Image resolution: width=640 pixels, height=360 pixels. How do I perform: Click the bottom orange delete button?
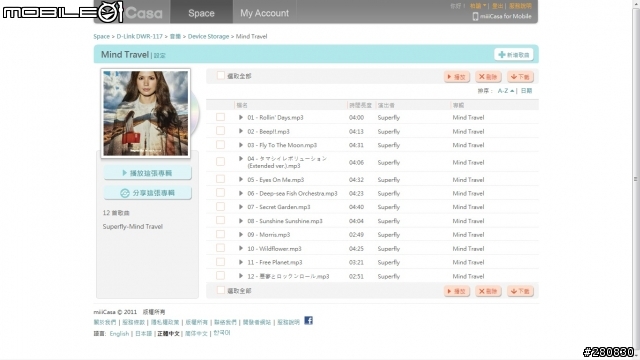coord(488,291)
